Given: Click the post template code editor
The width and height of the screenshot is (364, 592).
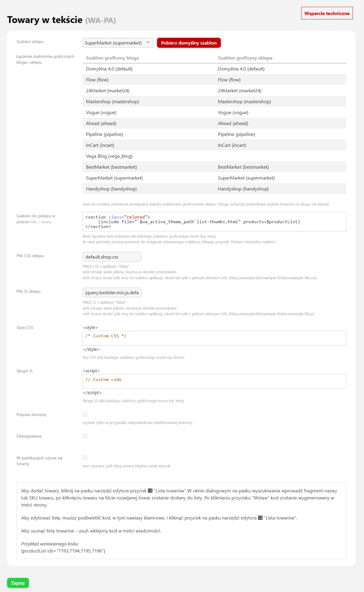Looking at the screenshot, I should pyautogui.click(x=214, y=222).
